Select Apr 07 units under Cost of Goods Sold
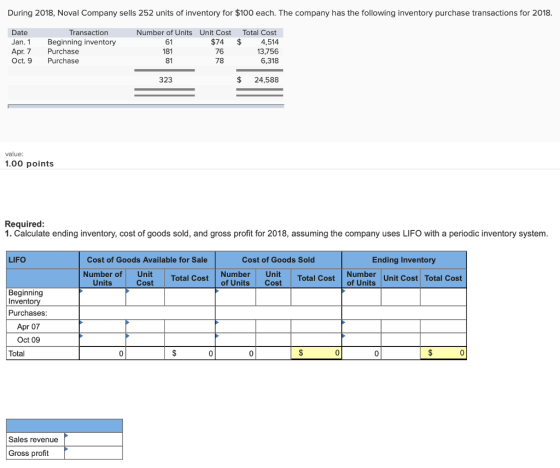The width and height of the screenshot is (560, 468). pyautogui.click(x=235, y=327)
